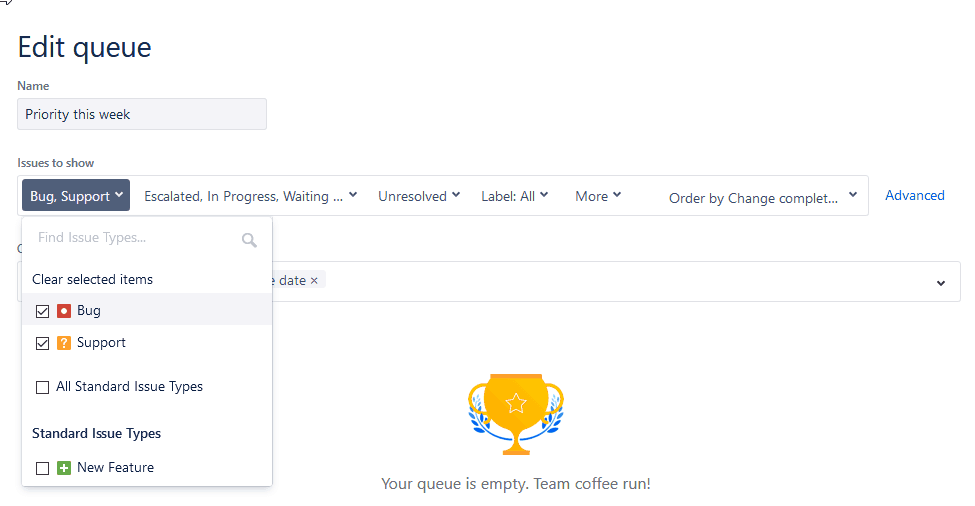This screenshot has height=506, width=975.
Task: Open the Label: All dropdown
Action: click(x=514, y=196)
